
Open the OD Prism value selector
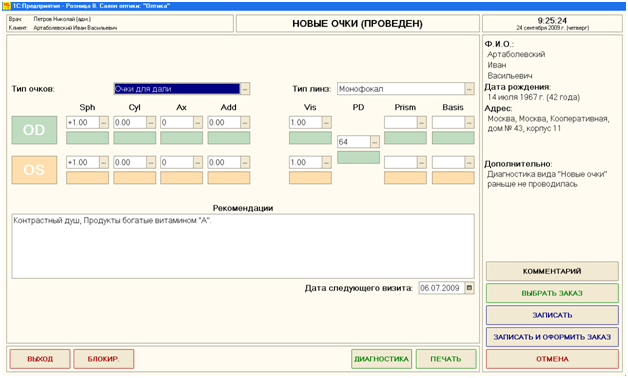click(x=422, y=123)
